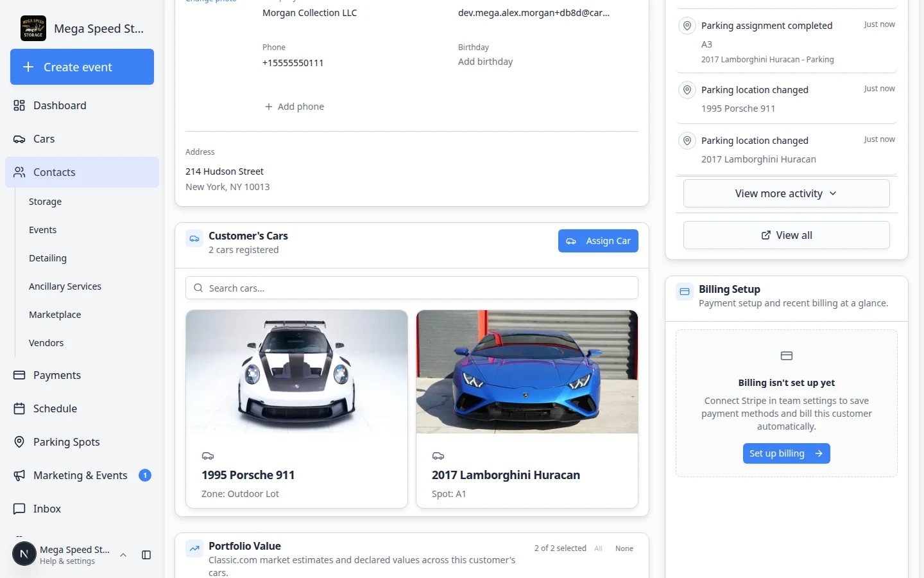Click the View all activity button
924x578 pixels.
click(787, 235)
